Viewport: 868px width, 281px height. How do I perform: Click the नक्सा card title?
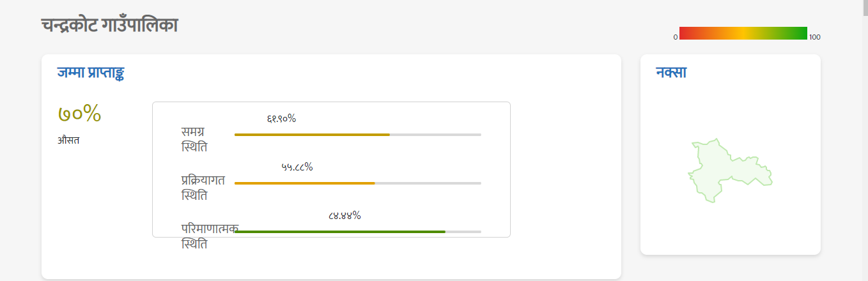pos(671,72)
